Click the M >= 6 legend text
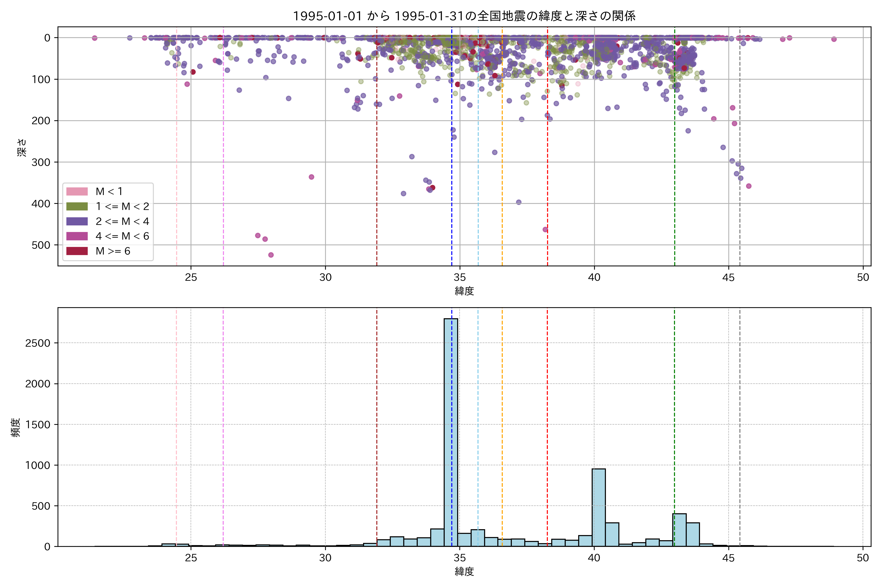Screen dimensions: 882x588 click(x=113, y=251)
